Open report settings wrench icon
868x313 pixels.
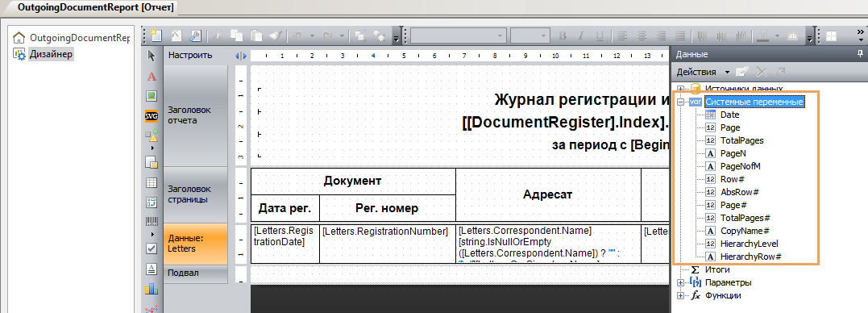(195, 36)
